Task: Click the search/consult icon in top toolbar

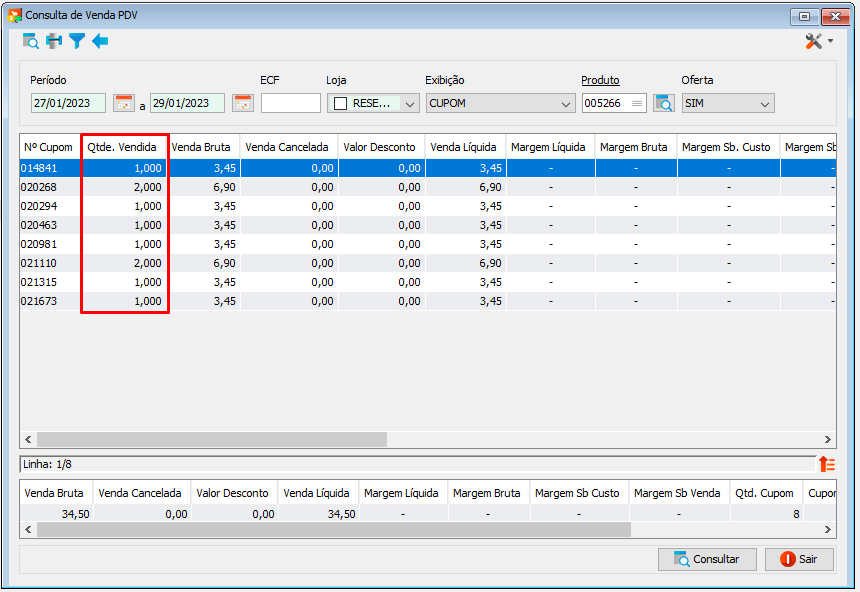Action: tap(31, 41)
